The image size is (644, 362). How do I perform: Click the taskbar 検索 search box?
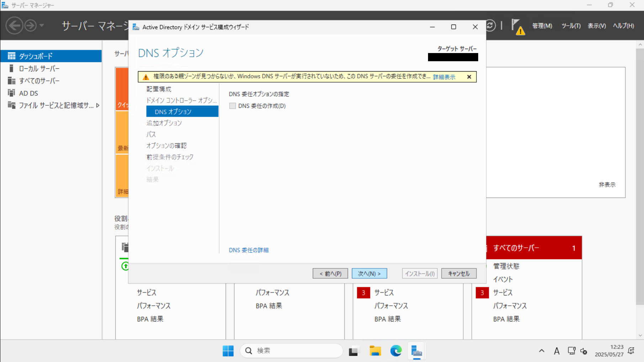291,351
